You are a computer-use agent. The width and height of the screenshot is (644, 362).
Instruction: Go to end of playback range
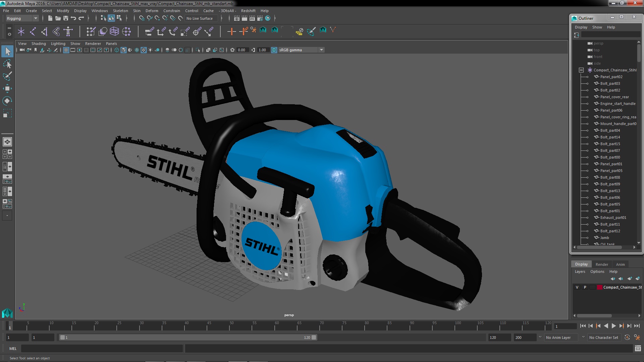pyautogui.click(x=637, y=326)
